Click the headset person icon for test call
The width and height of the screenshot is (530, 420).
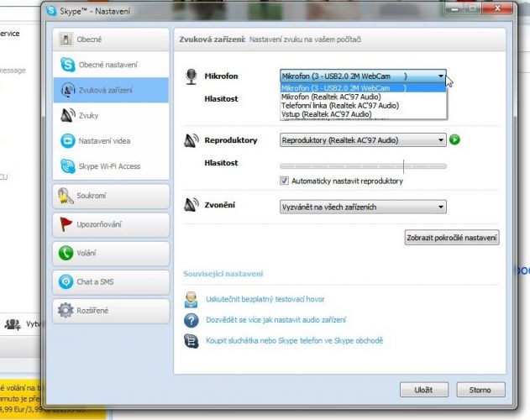point(191,300)
